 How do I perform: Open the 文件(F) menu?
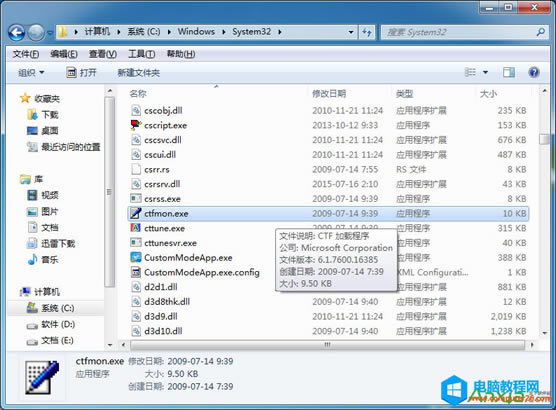[x=26, y=54]
